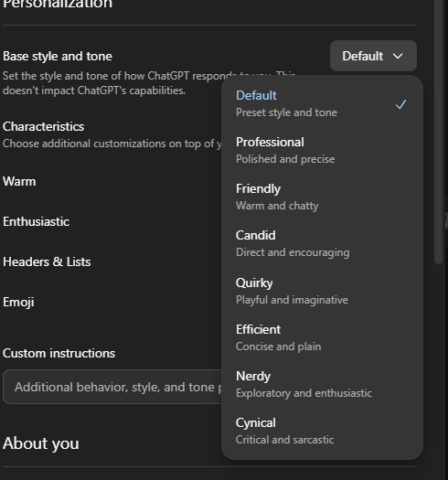Click the Enthusiastic characteristic label
This screenshot has height=480, width=448.
pos(37,221)
